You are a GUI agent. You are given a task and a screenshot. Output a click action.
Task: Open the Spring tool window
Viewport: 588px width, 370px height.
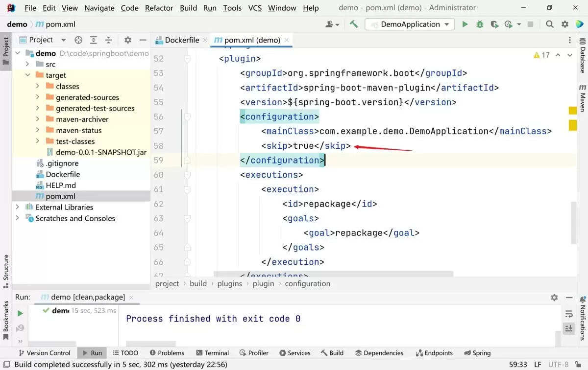(x=477, y=353)
